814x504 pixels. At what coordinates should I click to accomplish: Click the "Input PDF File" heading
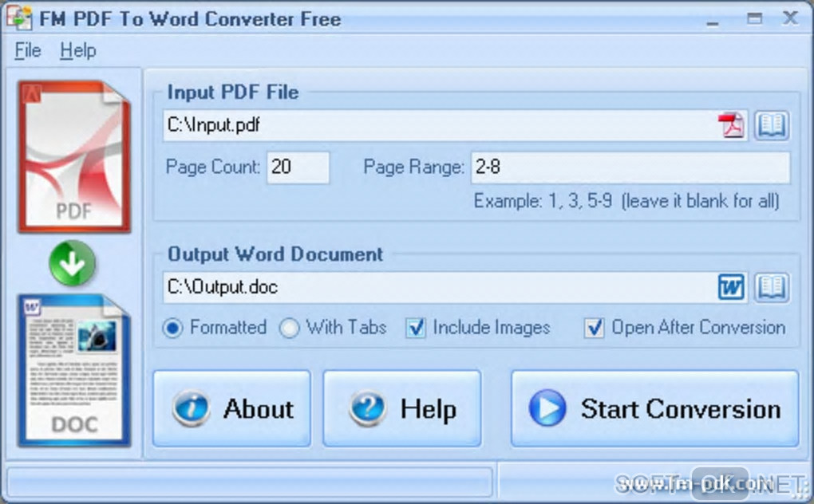click(x=233, y=93)
